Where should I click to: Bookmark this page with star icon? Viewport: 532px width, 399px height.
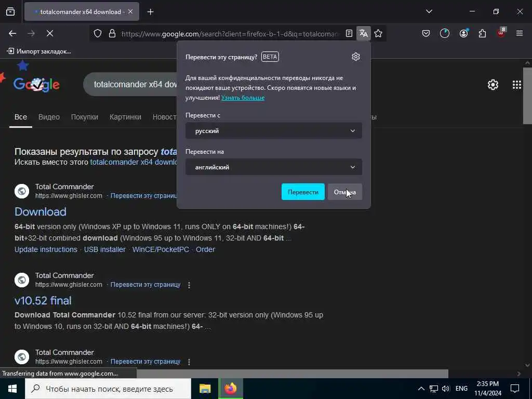click(x=378, y=33)
